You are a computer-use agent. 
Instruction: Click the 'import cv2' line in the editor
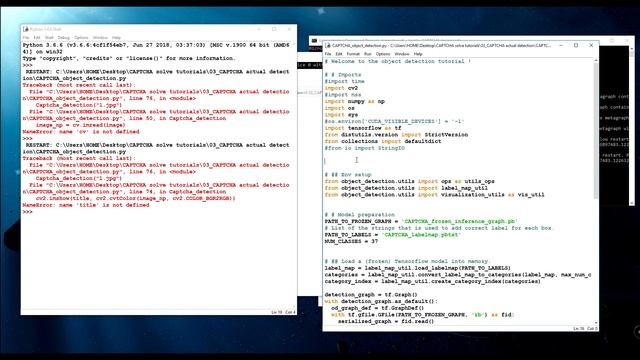click(x=341, y=88)
